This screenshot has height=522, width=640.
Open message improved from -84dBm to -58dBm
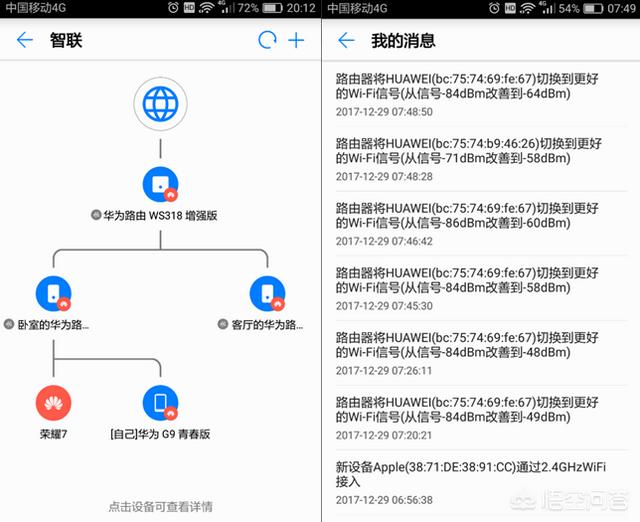481,289
